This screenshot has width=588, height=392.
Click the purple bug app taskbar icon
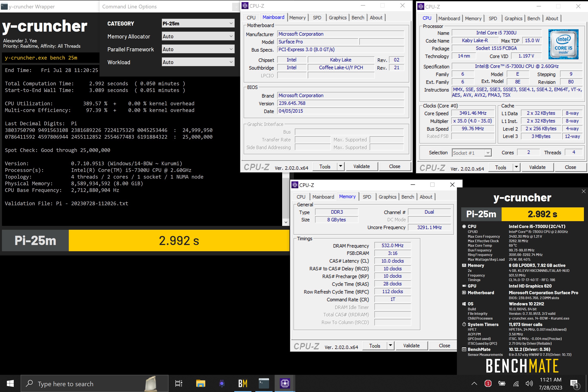tap(222, 383)
